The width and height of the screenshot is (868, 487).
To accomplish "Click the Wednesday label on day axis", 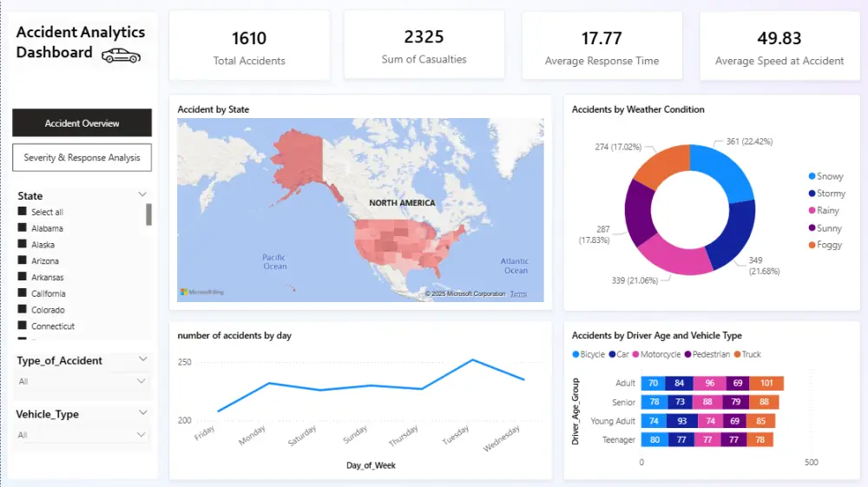I will click(x=502, y=438).
